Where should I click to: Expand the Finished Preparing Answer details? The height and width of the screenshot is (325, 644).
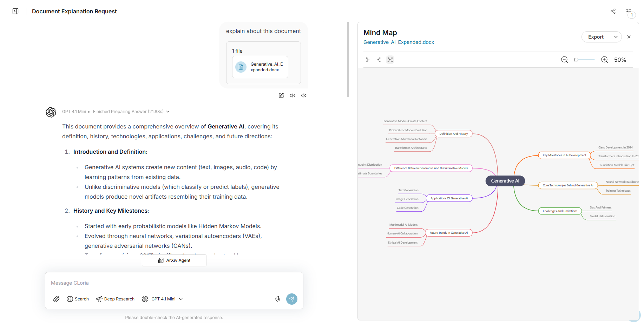point(168,112)
